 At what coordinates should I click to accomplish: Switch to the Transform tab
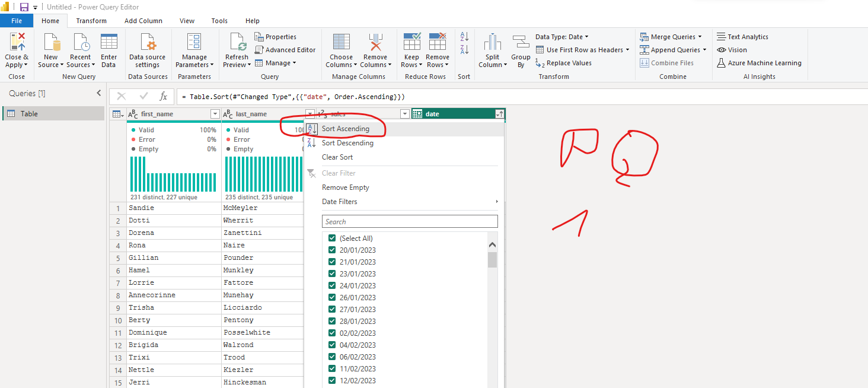[x=91, y=21]
